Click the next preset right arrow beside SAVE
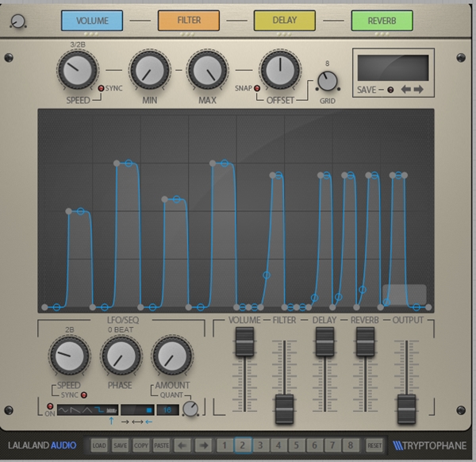 pyautogui.click(x=419, y=90)
